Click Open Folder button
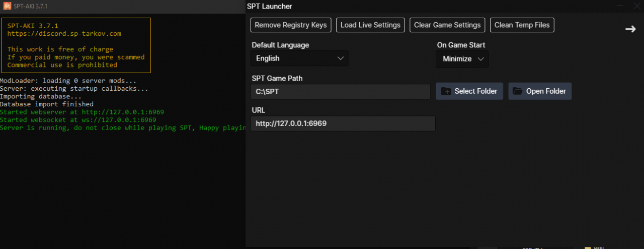This screenshot has width=644, height=249. tap(540, 91)
